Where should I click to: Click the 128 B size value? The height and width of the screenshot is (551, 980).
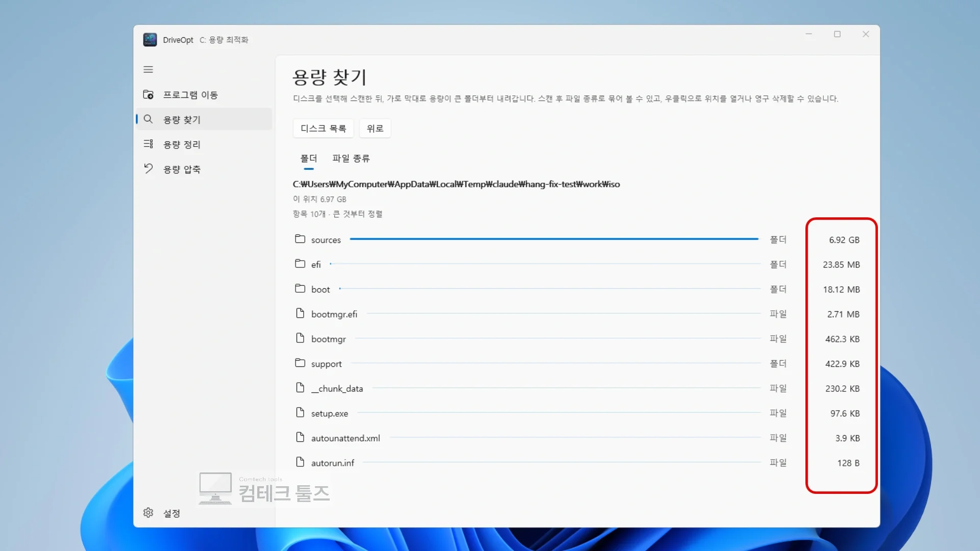(848, 463)
